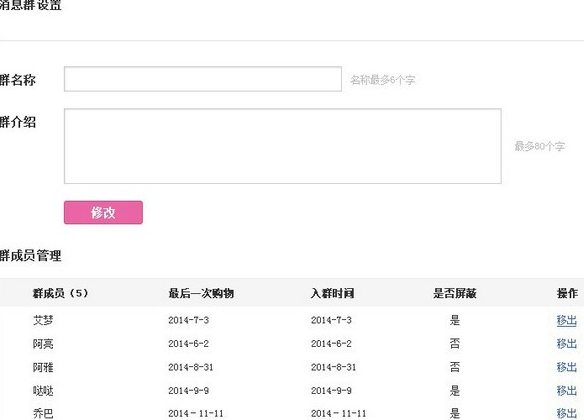Screen dimensions: 584x420
Task: Click 阿亮's join time 2014-6-2
Action: point(331,343)
